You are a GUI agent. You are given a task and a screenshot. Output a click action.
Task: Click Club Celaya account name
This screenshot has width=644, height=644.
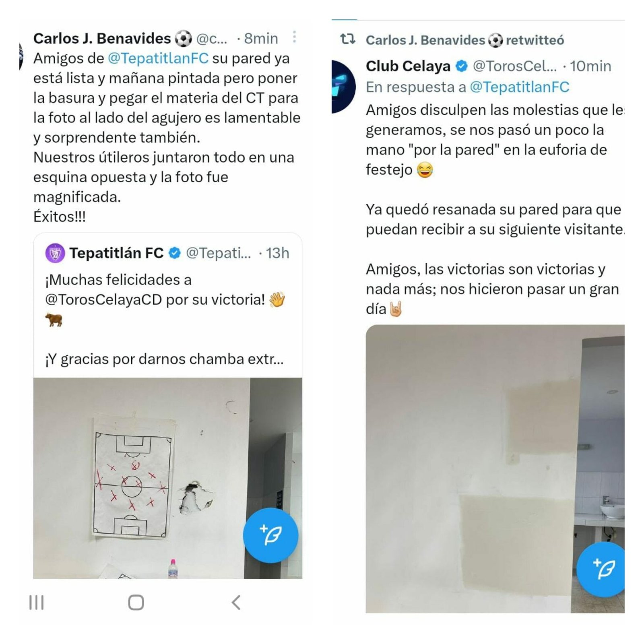pos(408,66)
